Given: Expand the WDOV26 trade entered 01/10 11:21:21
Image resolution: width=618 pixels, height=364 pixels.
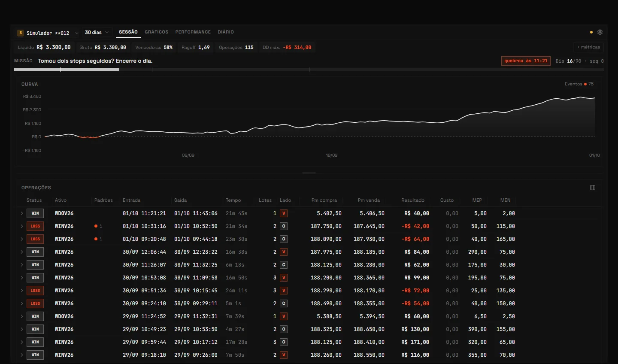Looking at the screenshot, I should (x=22, y=213).
